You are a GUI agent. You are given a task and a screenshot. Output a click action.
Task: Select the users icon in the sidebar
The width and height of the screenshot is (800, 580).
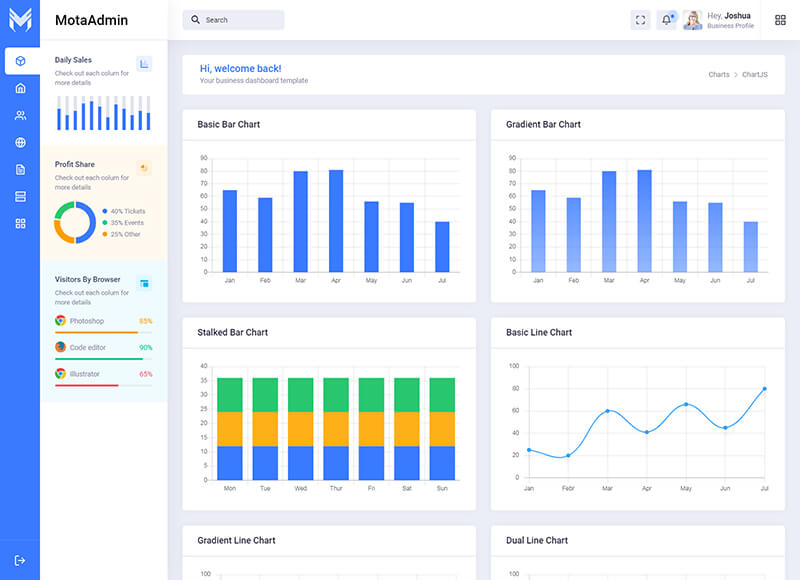20,115
